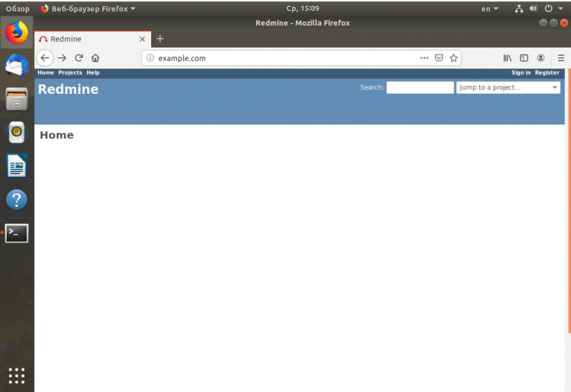The image size is (571, 392).
Task: Show site information icon in address bar
Action: pos(150,58)
